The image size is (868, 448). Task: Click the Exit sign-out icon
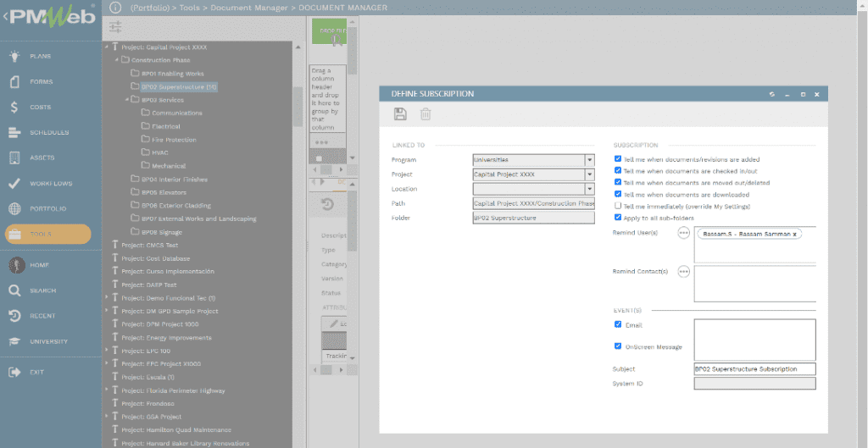point(14,373)
